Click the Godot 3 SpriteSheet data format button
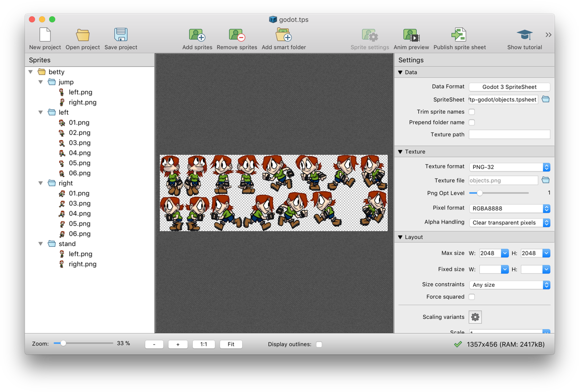Image resolution: width=579 pixels, height=392 pixels. click(x=510, y=87)
